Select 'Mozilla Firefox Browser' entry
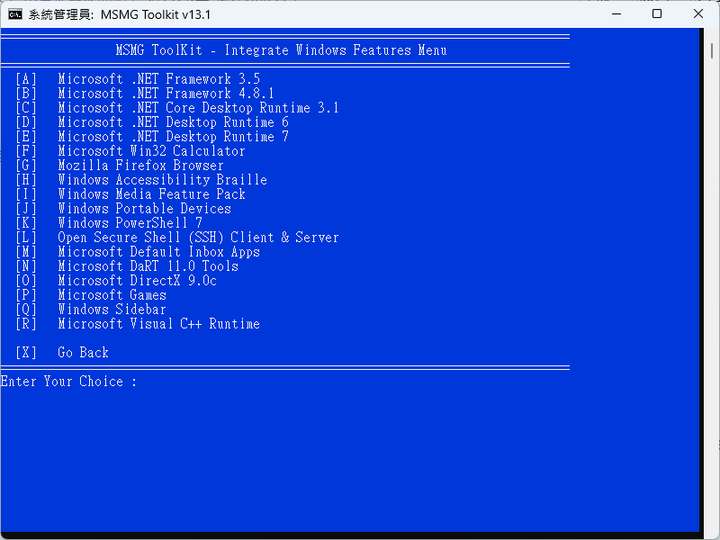 pos(141,165)
